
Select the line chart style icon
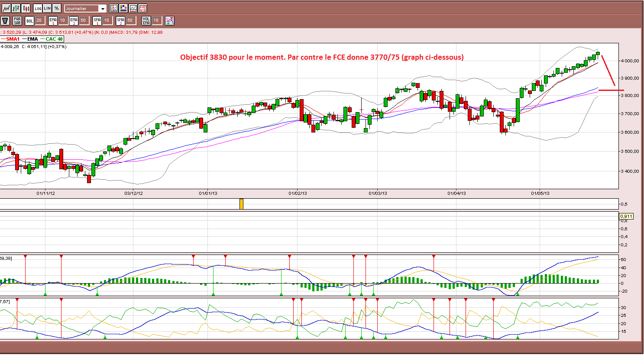tap(6, 8)
